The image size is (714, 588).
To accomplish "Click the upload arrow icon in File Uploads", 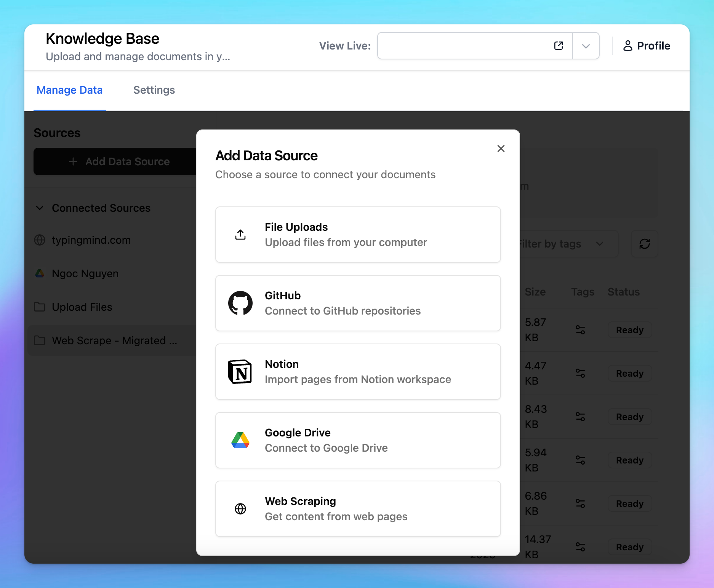I will click(x=240, y=235).
